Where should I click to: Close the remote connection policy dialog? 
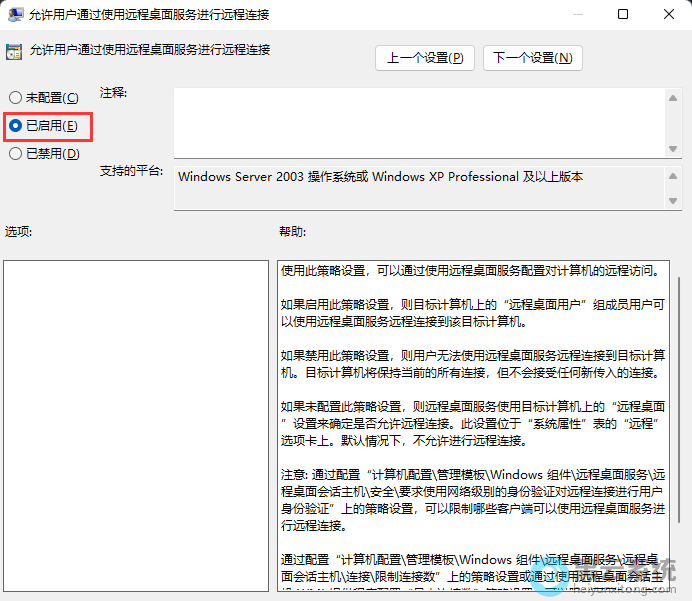click(x=668, y=15)
